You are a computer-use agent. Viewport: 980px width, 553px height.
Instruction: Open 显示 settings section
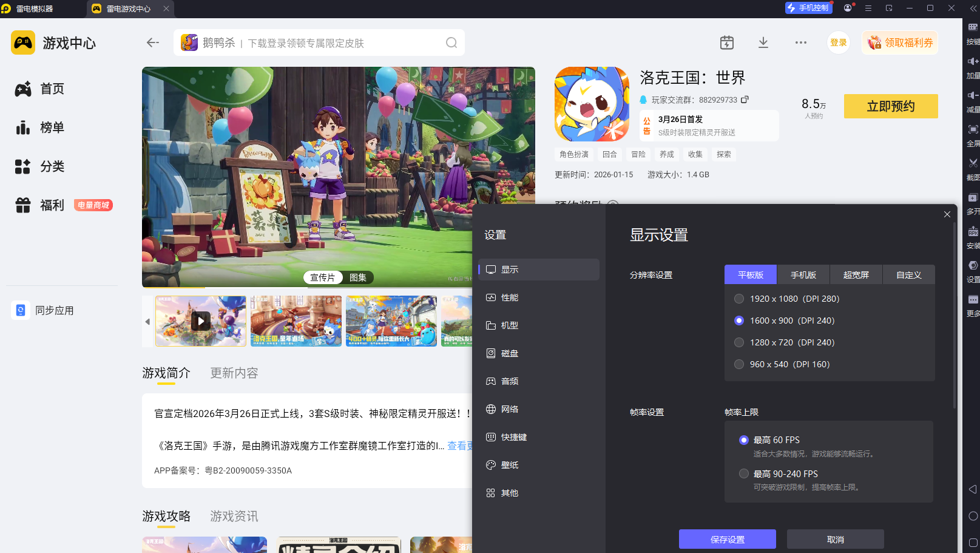pyautogui.click(x=539, y=270)
